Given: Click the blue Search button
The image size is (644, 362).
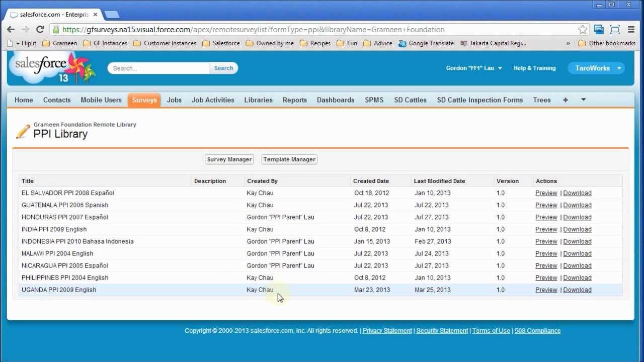Looking at the screenshot, I should (224, 68).
